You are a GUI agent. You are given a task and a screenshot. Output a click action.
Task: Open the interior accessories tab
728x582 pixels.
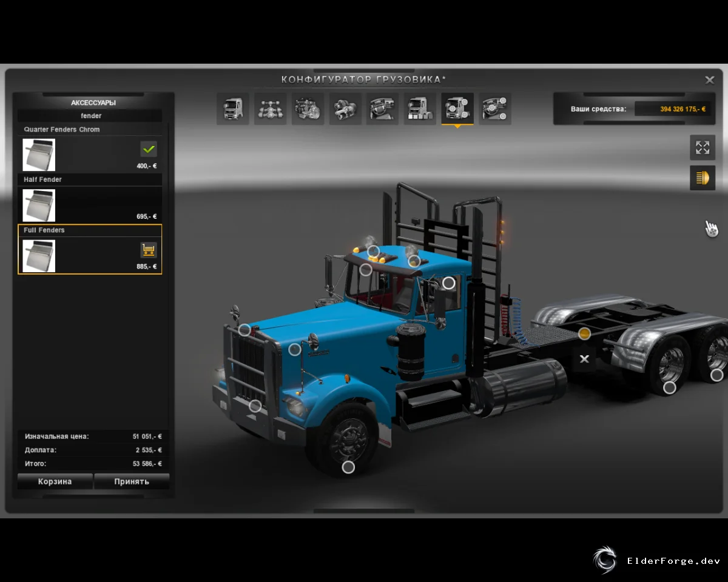coord(495,109)
